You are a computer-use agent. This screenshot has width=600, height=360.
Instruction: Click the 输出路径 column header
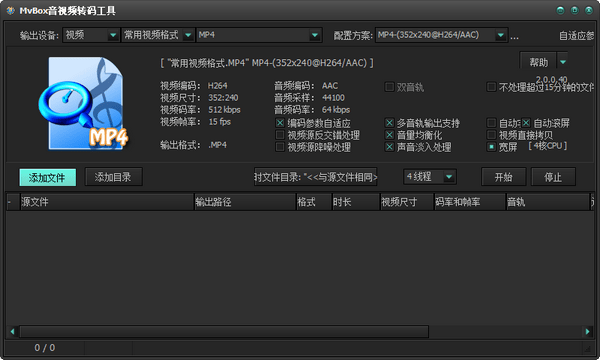click(245, 202)
